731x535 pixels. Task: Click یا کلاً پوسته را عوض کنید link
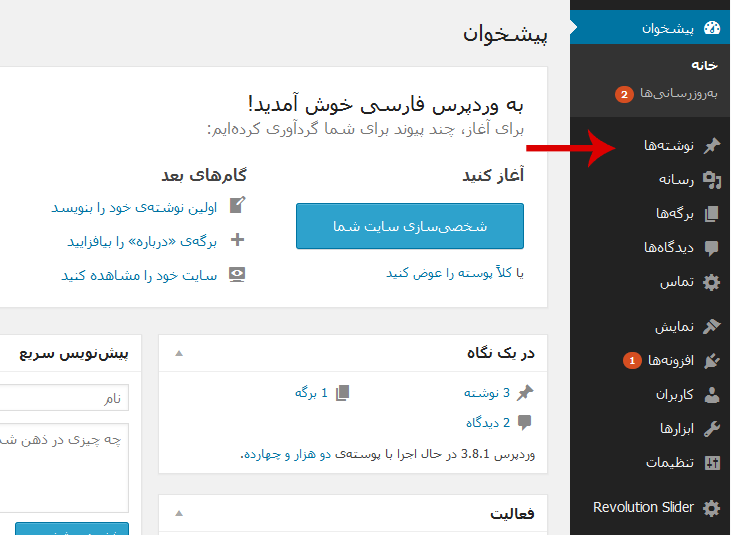(x=455, y=273)
